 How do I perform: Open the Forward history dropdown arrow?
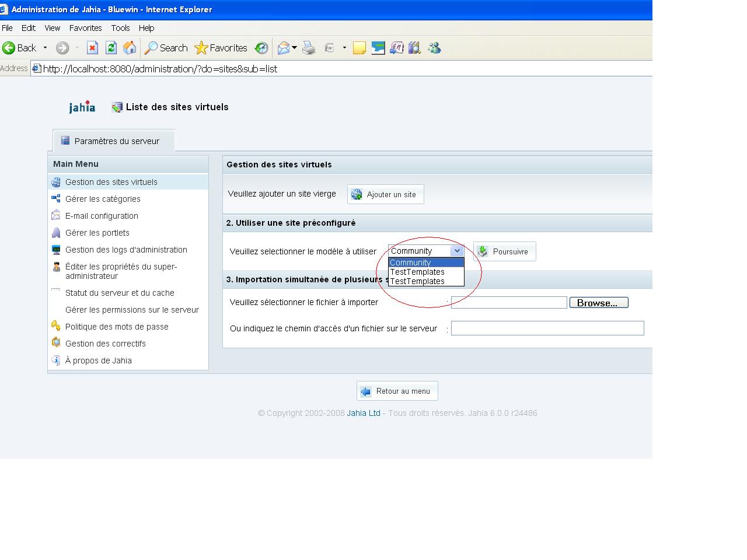(x=76, y=48)
